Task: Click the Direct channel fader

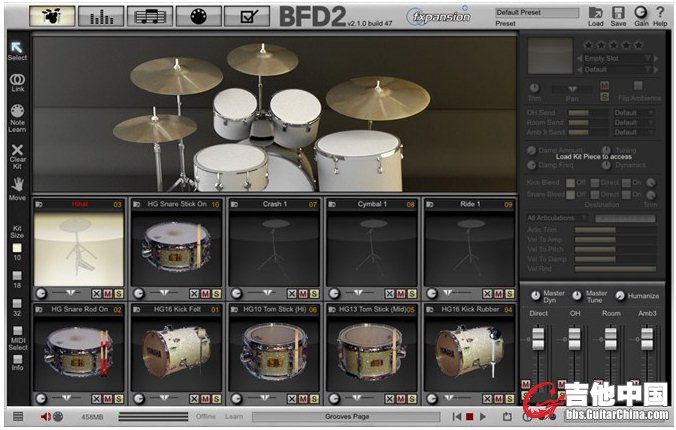Action: click(538, 338)
